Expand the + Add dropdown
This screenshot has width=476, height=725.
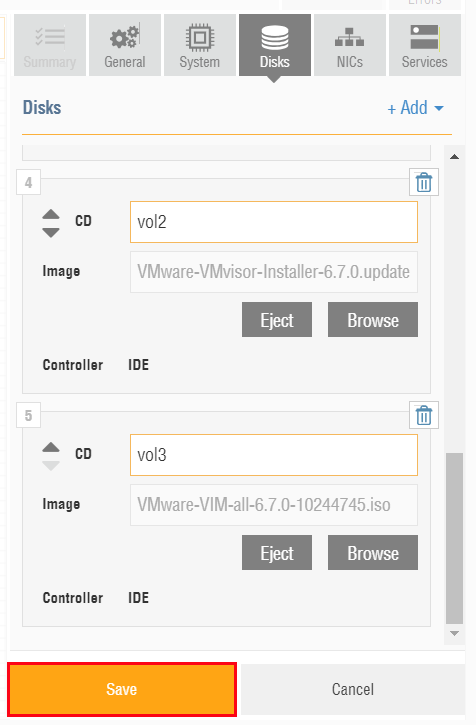[415, 108]
